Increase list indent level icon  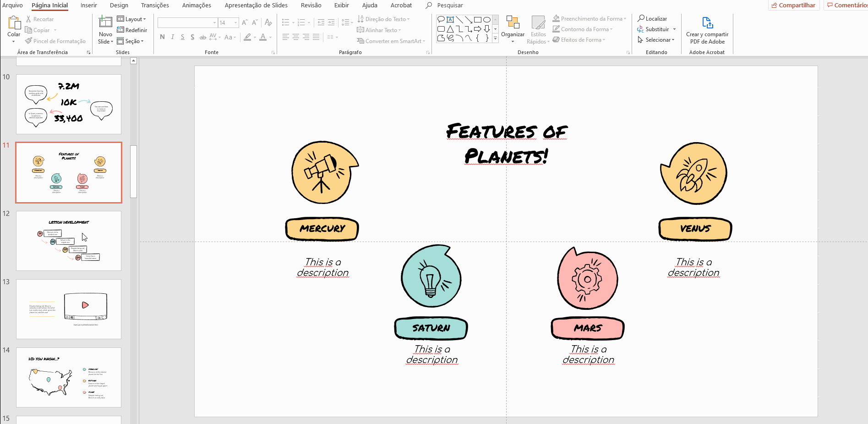click(331, 22)
